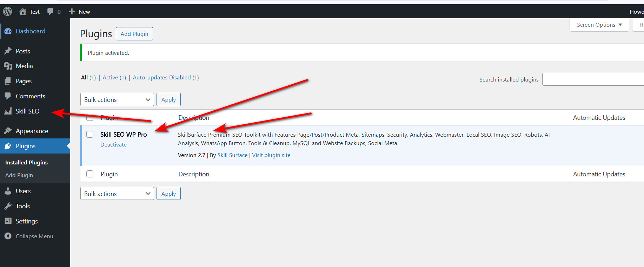Click the comments bubble icon in admin bar

[51, 12]
